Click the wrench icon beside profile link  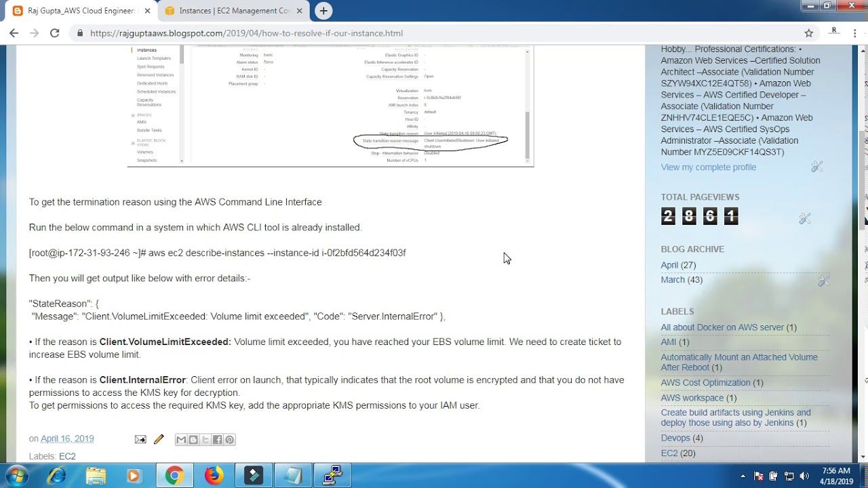816,166
